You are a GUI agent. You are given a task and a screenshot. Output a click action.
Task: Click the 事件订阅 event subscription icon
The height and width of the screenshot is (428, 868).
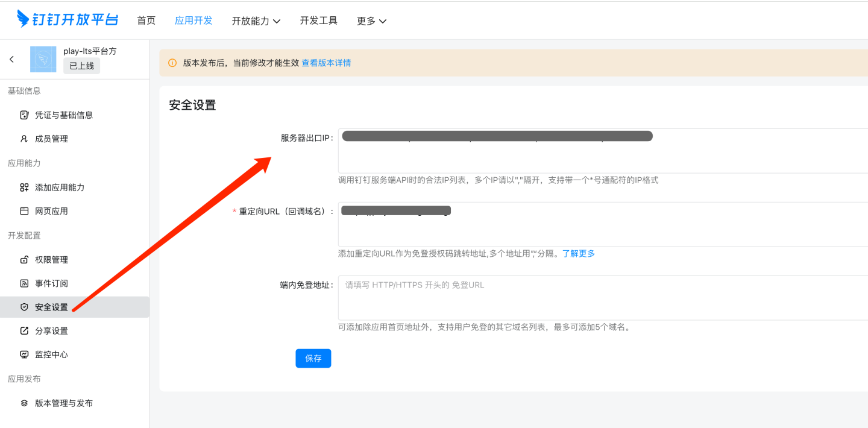[24, 283]
